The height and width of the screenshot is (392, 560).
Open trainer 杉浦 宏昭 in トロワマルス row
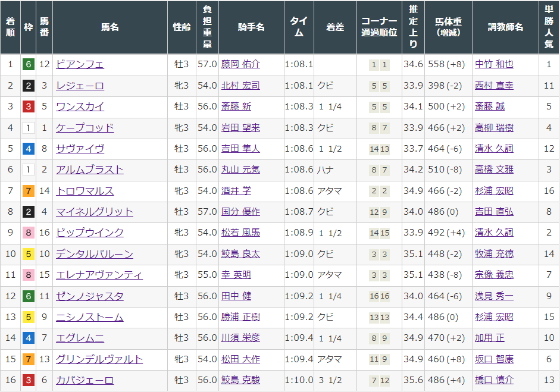click(x=494, y=190)
